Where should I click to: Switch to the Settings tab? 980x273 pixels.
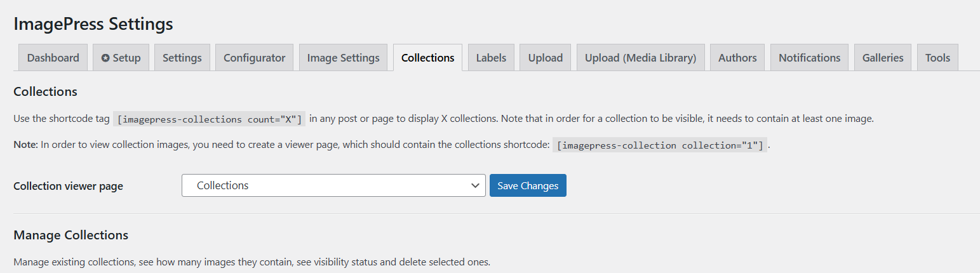[182, 57]
